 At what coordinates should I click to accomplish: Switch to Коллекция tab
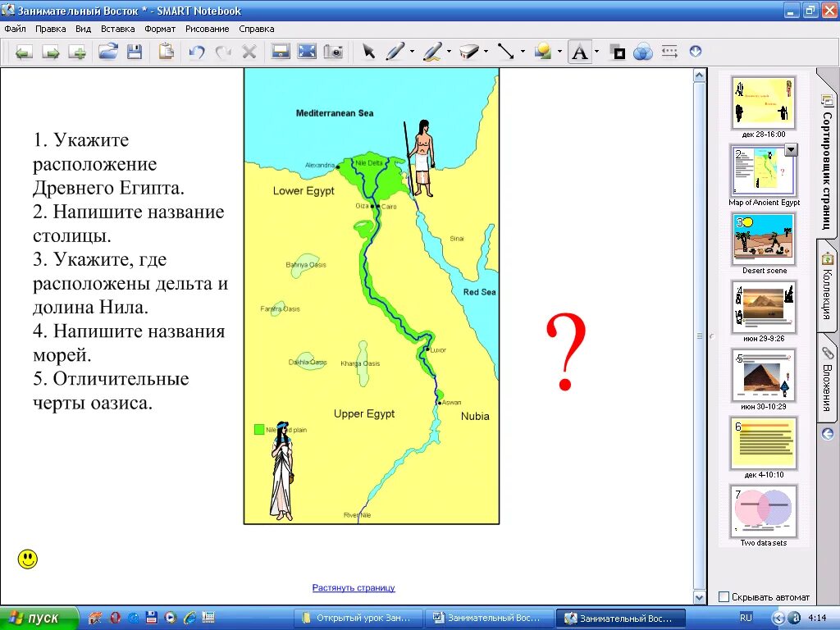[827, 286]
